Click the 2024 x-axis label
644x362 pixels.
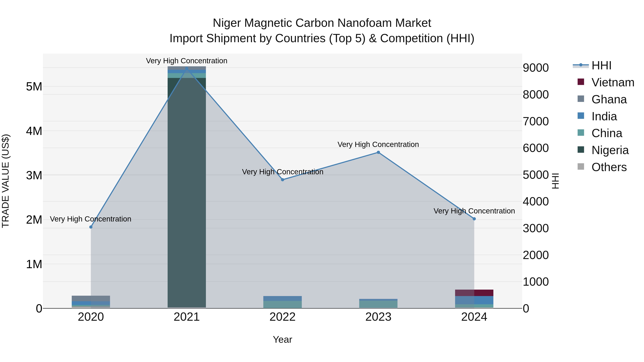(x=474, y=317)
